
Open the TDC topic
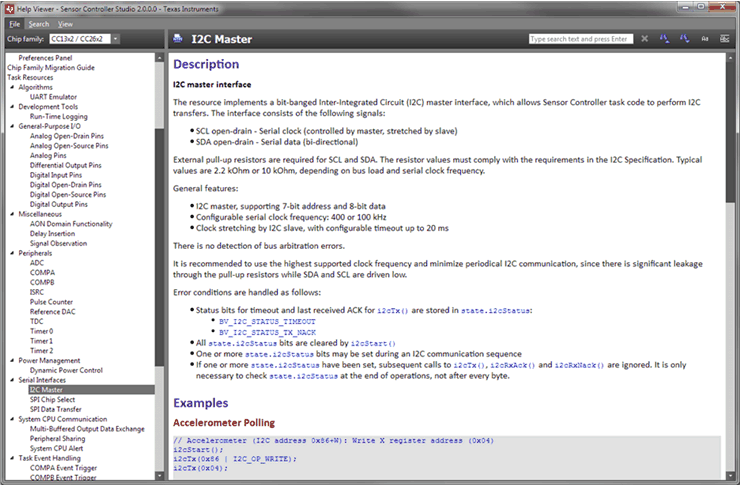pos(36,321)
